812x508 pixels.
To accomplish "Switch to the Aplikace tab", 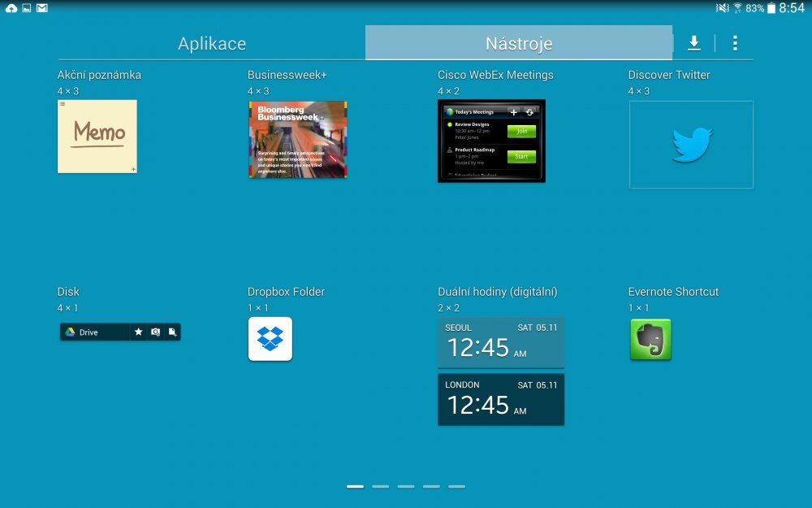I will click(x=211, y=43).
